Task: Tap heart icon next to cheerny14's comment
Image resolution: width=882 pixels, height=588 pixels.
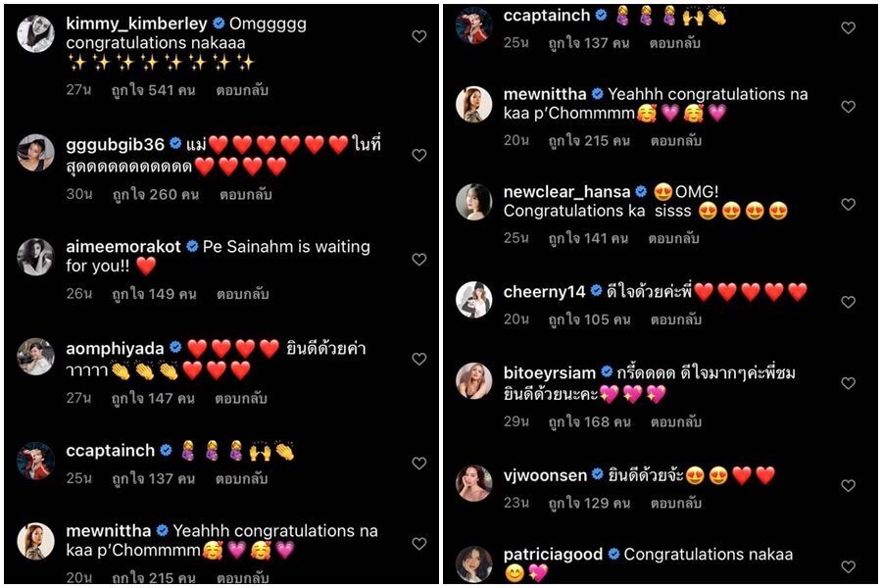Action: 849,302
